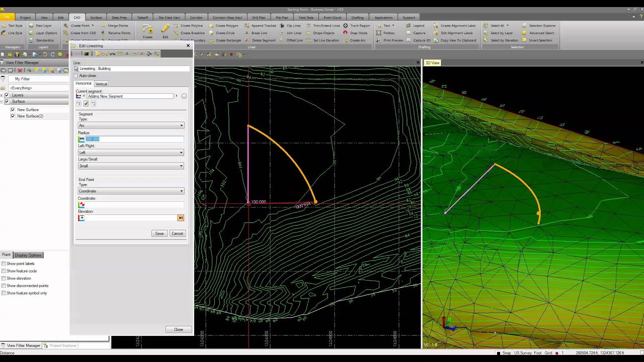
Task: Toggle Show point labels checkbox
Action: [x=4, y=263]
